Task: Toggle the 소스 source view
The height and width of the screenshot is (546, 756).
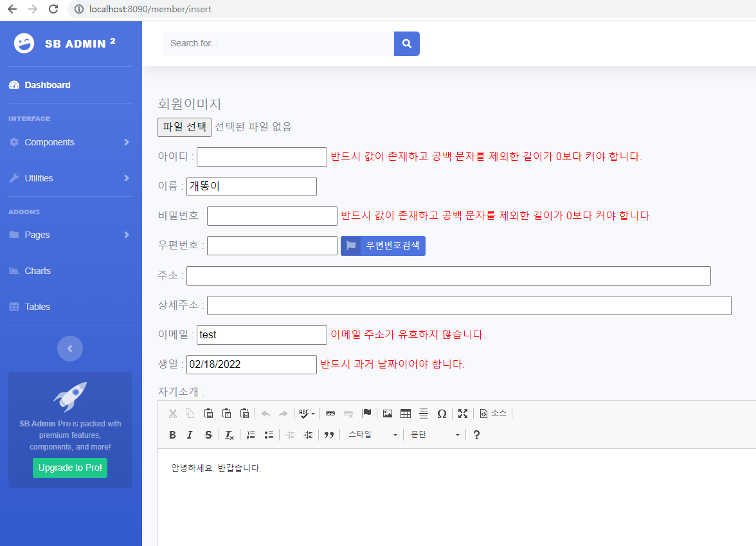Action: point(492,414)
